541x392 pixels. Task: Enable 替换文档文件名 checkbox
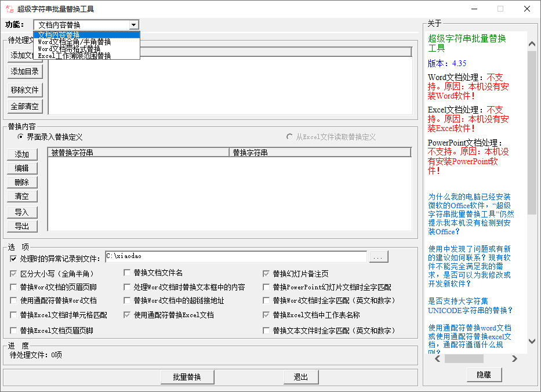128,273
